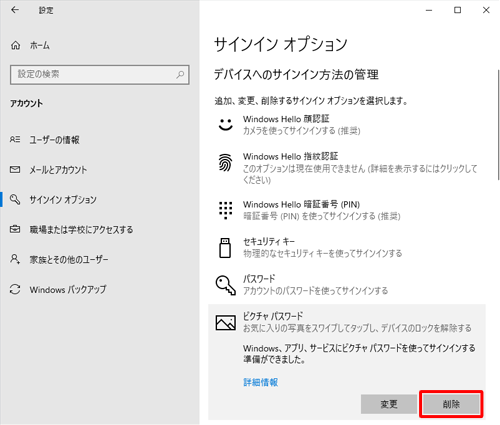Screen dimensions: 500x425
Task: Click the security key USB icon
Action: [225, 248]
